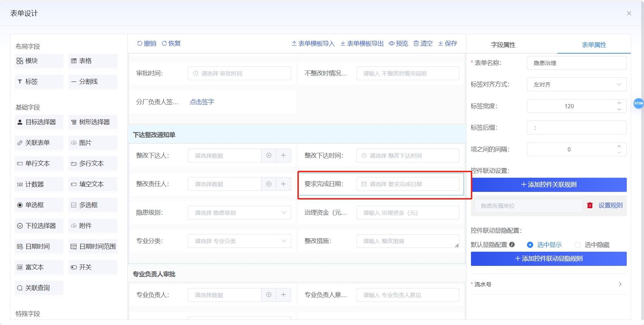Screen dimensions: 644x325
Task: Click the 点击签字 link
Action: 202,102
